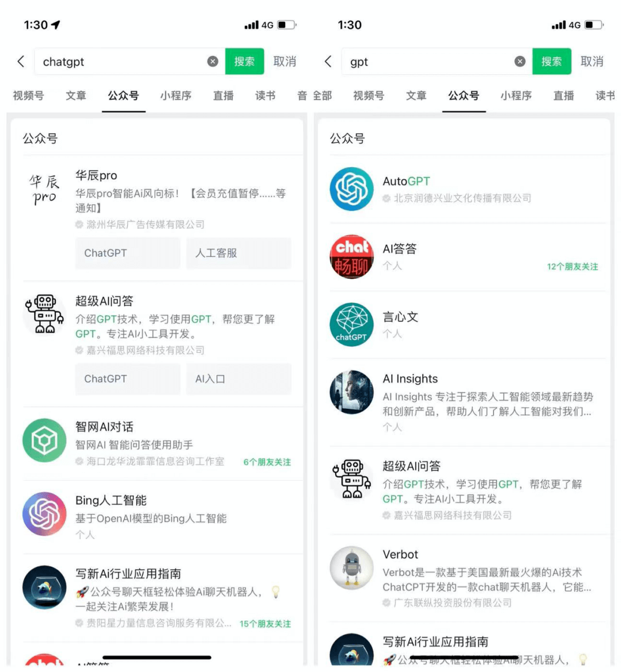Screen dimensions: 621x672
Task: Switch to 全部 tab on gpt screen
Action: [322, 95]
